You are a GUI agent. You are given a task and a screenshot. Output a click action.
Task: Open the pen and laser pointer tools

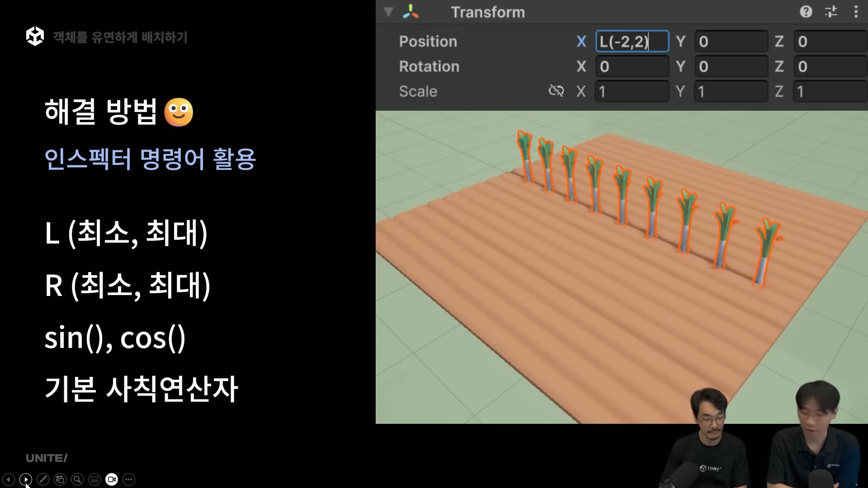(43, 479)
